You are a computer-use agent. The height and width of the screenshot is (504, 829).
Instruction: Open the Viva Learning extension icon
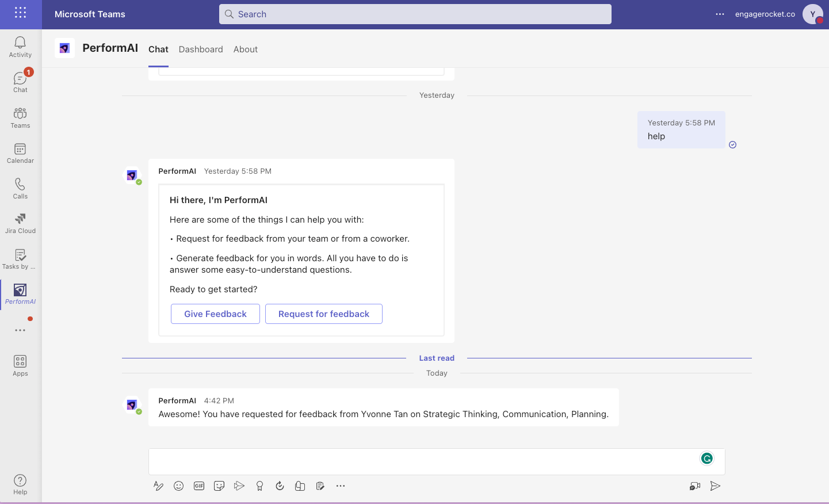click(300, 486)
